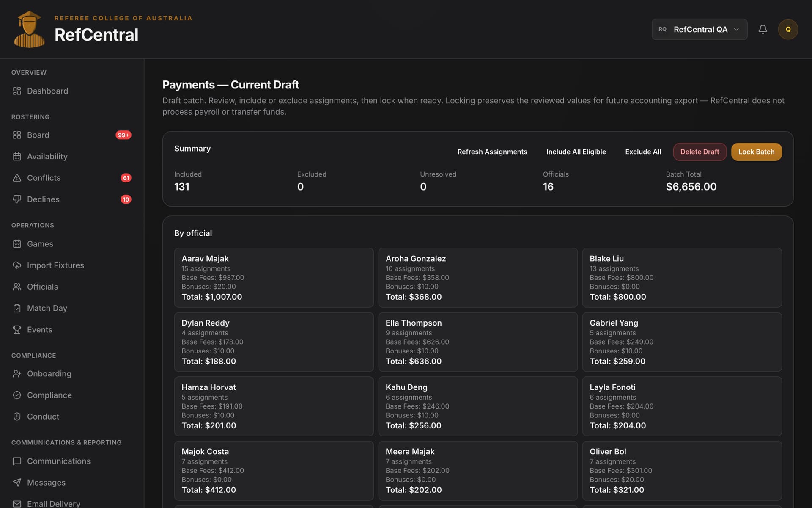
Task: Click the "By official" section heading
Action: [x=193, y=233]
